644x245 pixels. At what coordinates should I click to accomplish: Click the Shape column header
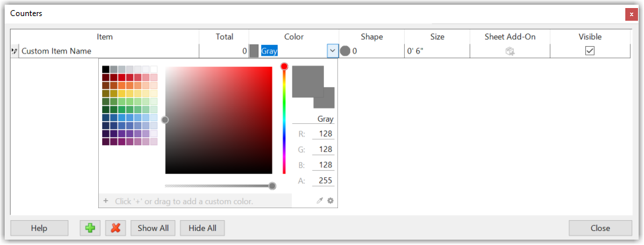[371, 37]
